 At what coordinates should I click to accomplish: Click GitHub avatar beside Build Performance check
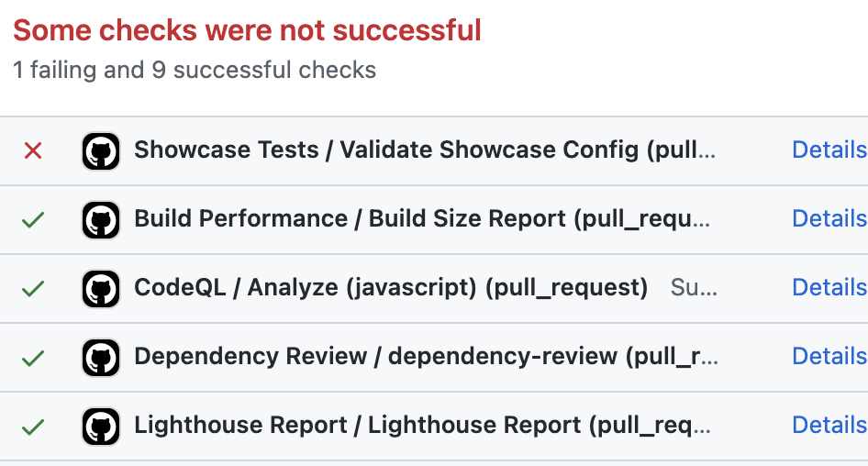tap(101, 219)
